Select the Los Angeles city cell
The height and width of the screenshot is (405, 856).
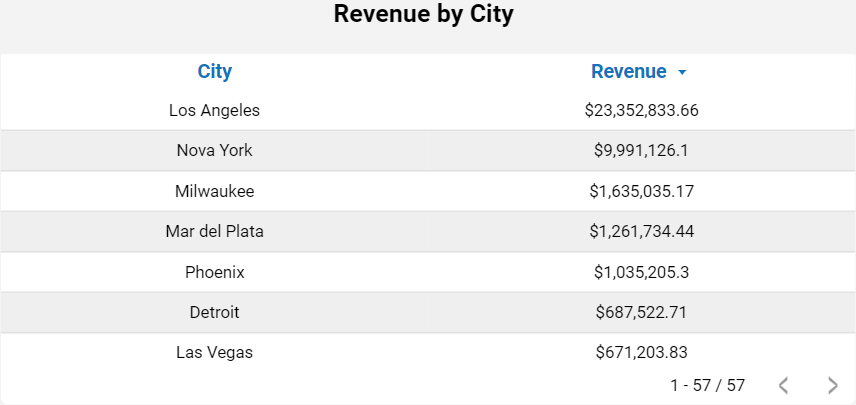[x=215, y=110]
